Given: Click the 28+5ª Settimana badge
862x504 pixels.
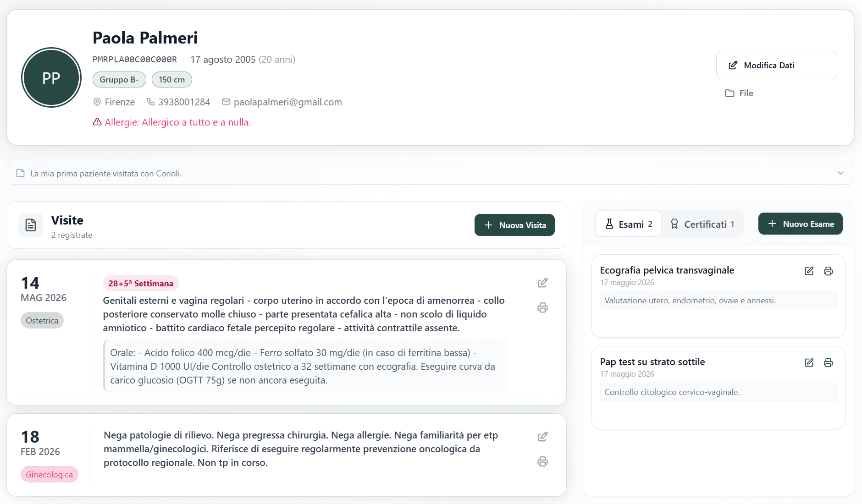Looking at the screenshot, I should coord(141,284).
